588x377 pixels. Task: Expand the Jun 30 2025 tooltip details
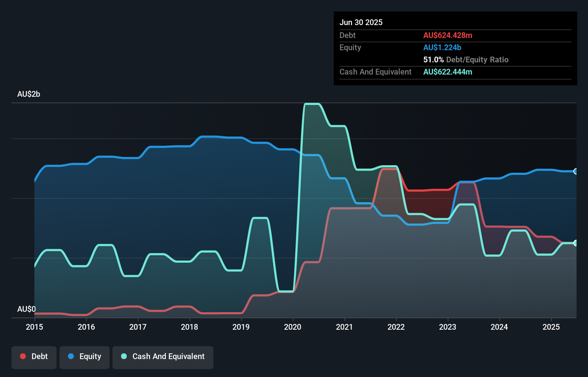361,22
